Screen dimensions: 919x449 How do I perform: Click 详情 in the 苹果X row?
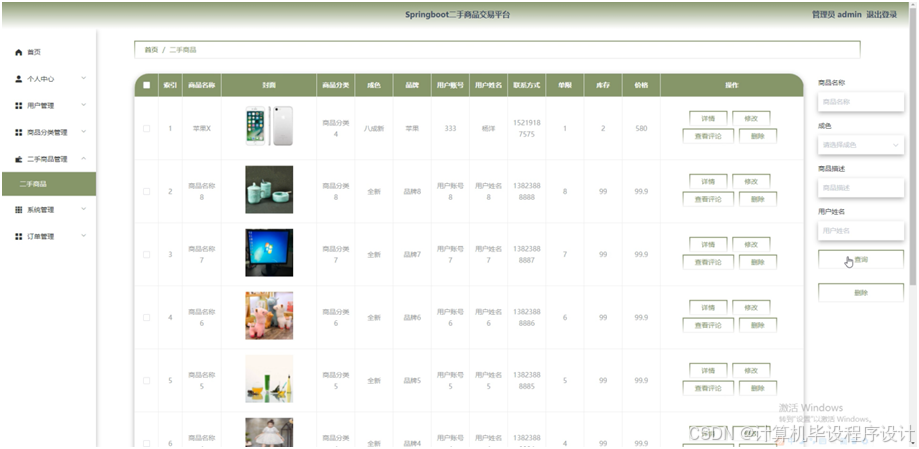pos(708,118)
